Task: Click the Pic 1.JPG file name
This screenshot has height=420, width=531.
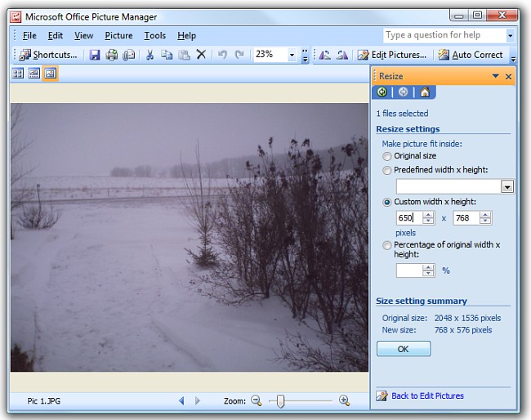Action: click(43, 401)
